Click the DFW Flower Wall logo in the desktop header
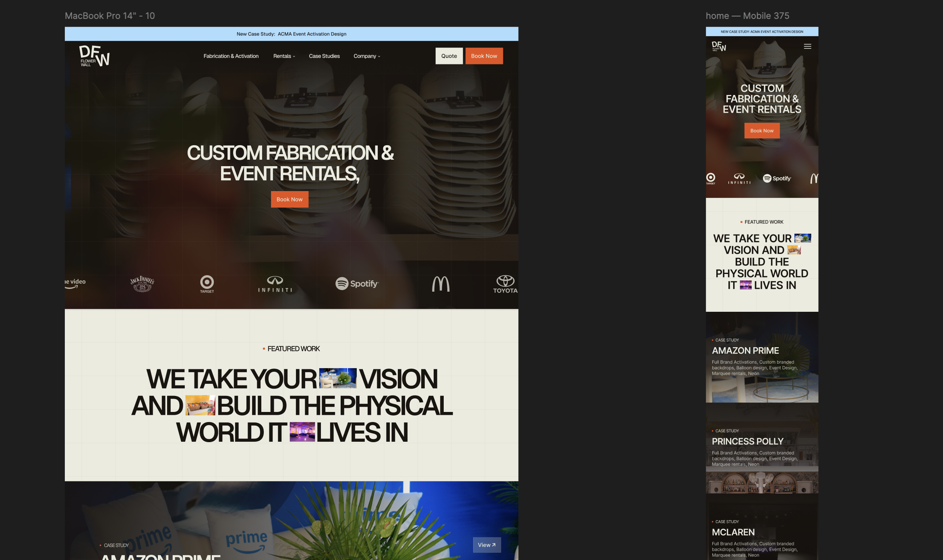Viewport: 943px width, 560px height. pos(94,56)
